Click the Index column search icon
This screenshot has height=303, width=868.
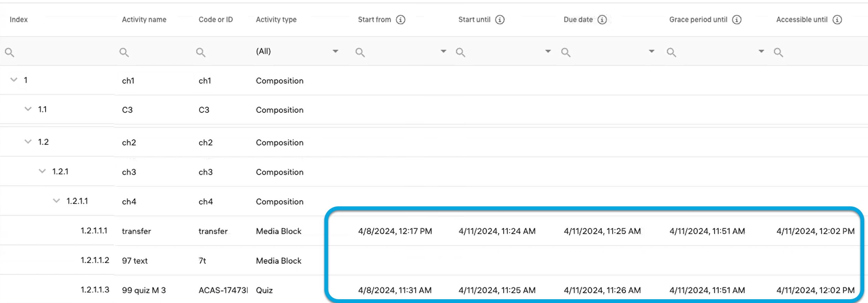coord(10,52)
